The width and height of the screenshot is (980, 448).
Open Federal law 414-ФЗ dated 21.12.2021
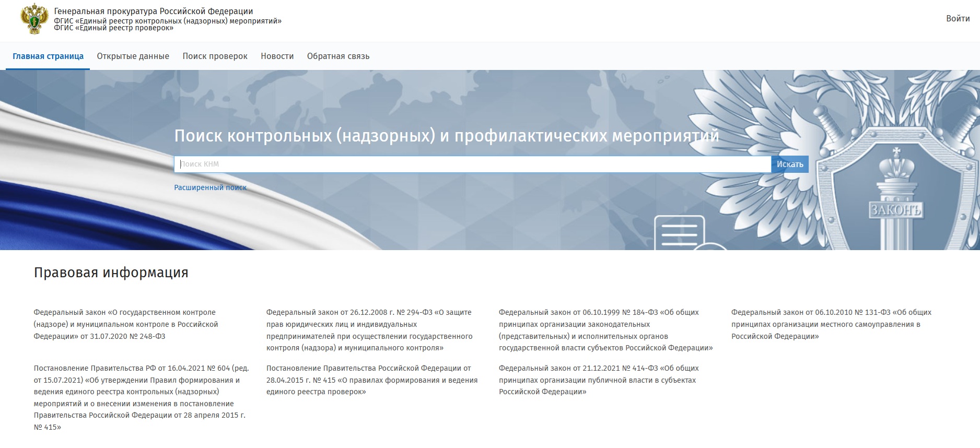(599, 380)
